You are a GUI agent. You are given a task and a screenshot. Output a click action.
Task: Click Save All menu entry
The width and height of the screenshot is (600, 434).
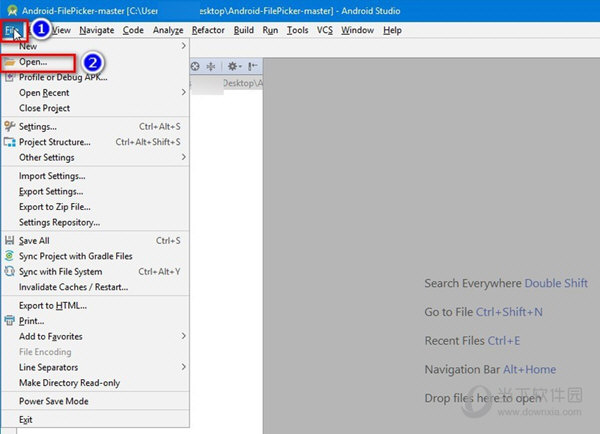tap(95, 241)
